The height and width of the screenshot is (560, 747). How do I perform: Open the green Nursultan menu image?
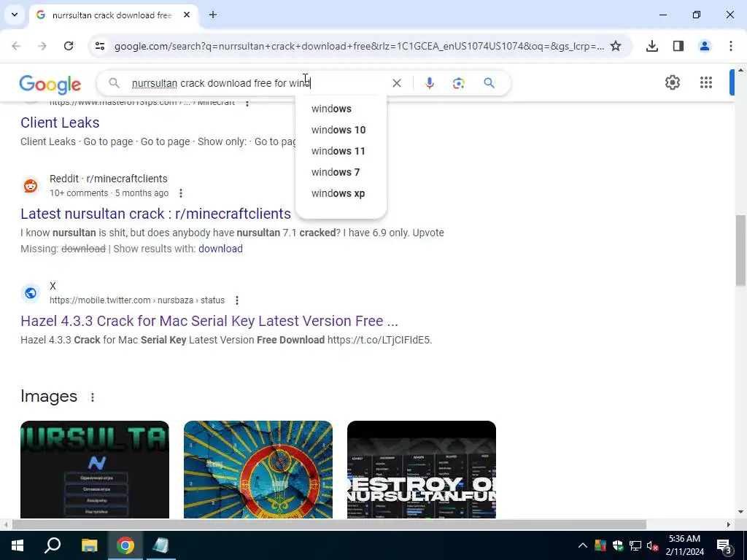point(95,470)
